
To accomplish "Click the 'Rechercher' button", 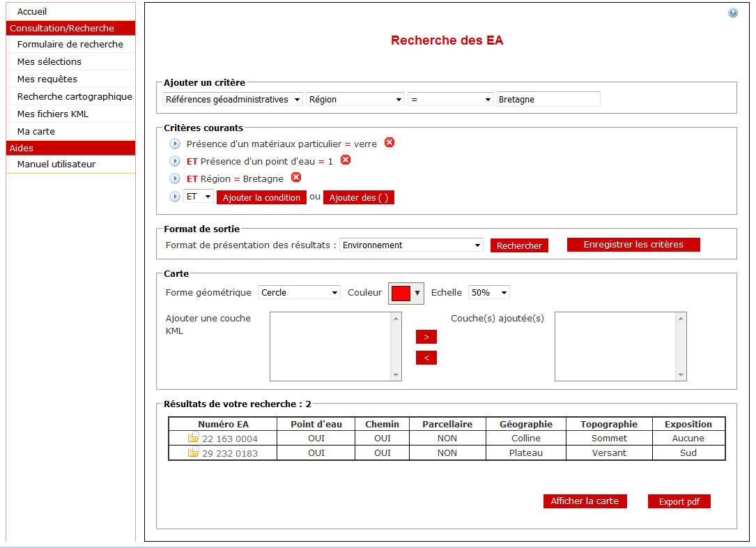I will 519,245.
